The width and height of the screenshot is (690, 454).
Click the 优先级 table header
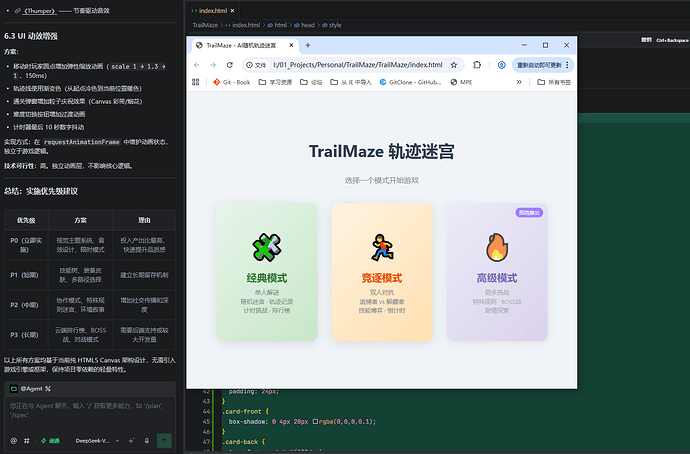[x=26, y=220]
